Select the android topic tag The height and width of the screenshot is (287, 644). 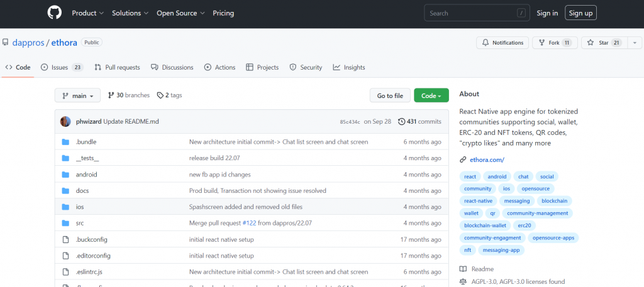pyautogui.click(x=497, y=176)
